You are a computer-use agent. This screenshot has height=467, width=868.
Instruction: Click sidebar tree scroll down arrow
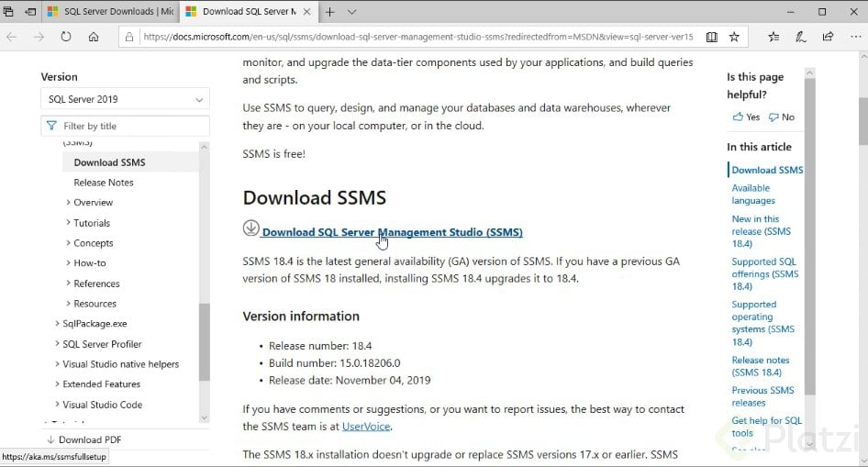[205, 417]
